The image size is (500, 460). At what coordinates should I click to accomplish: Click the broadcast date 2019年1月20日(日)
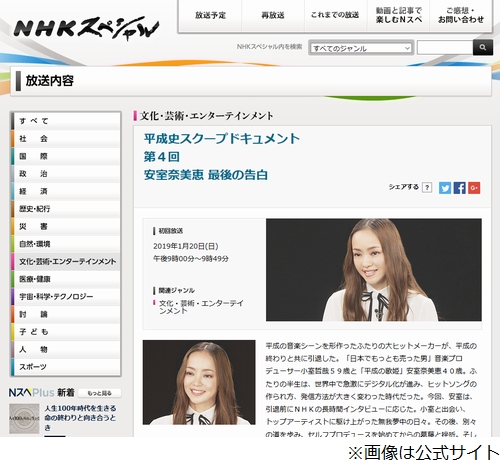click(x=186, y=246)
